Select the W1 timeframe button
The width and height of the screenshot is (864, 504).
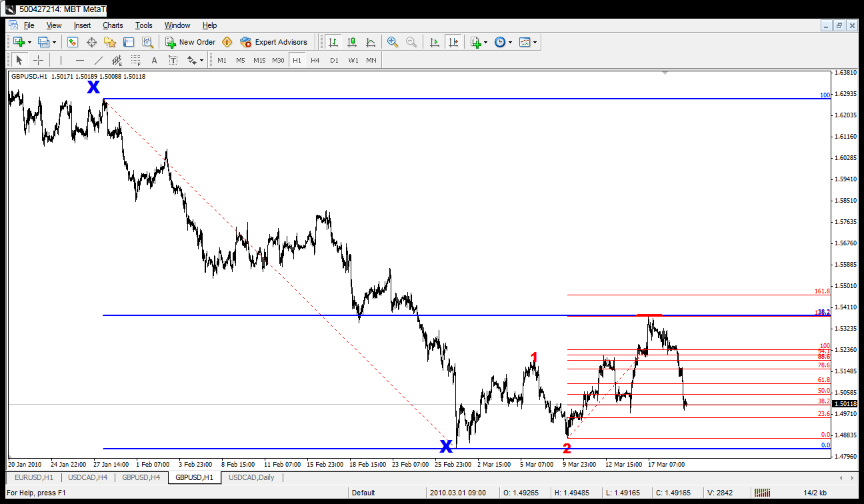[353, 60]
